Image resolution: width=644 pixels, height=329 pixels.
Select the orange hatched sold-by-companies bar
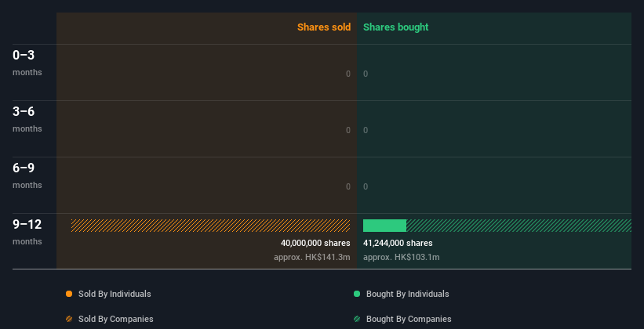pos(211,226)
